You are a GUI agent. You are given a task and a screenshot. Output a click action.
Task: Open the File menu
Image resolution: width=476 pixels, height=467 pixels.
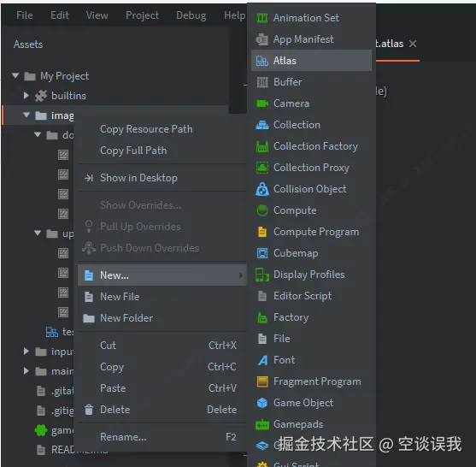25,15
